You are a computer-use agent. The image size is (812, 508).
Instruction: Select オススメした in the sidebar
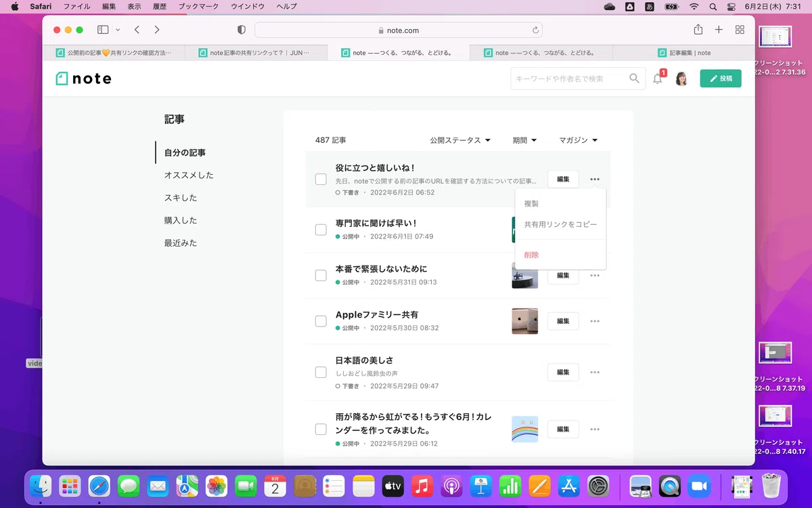tap(189, 175)
